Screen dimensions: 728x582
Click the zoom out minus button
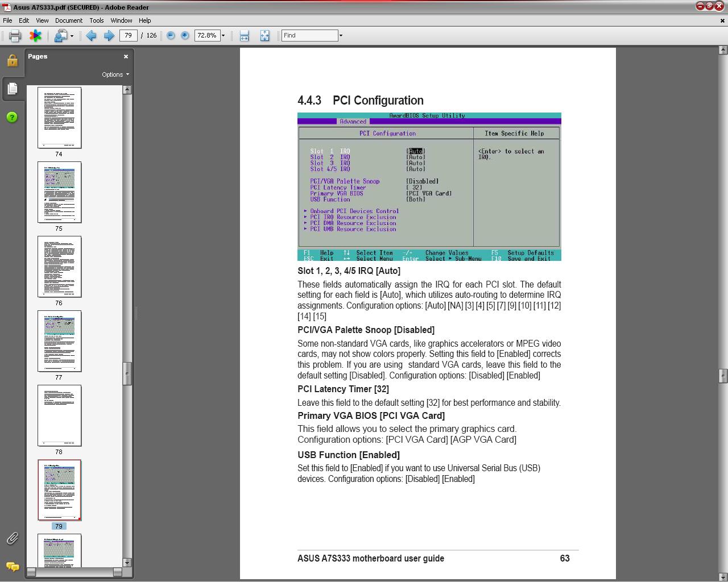coord(171,35)
